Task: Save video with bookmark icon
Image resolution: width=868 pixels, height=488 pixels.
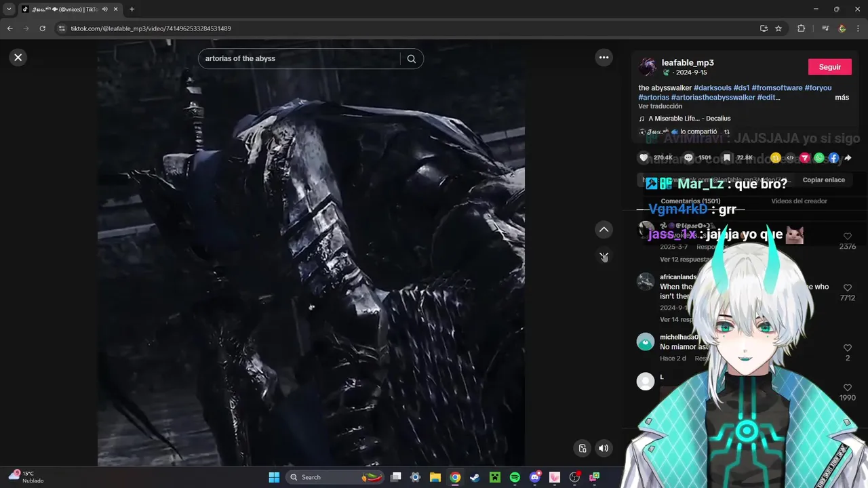Action: tap(726, 158)
